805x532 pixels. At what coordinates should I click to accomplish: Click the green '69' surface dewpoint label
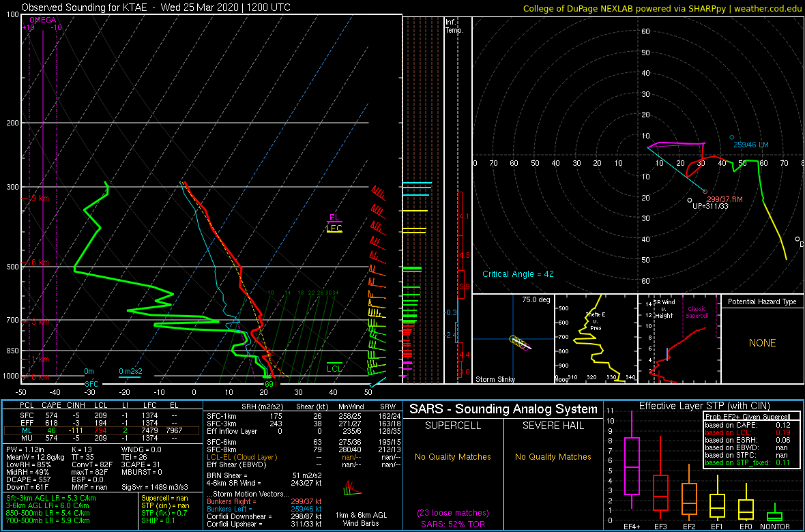269,383
